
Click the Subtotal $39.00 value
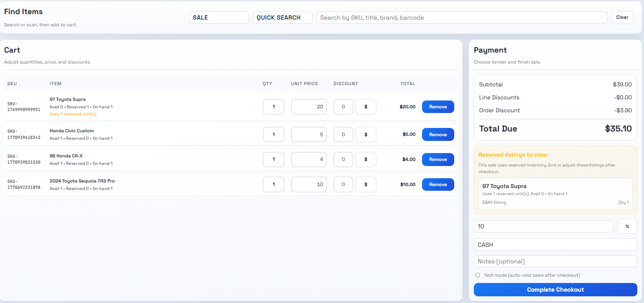[622, 84]
